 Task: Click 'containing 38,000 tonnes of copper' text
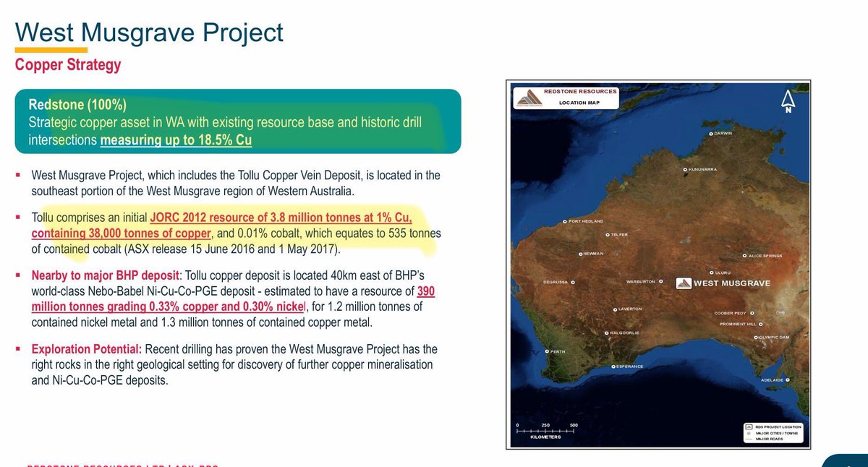(x=121, y=233)
